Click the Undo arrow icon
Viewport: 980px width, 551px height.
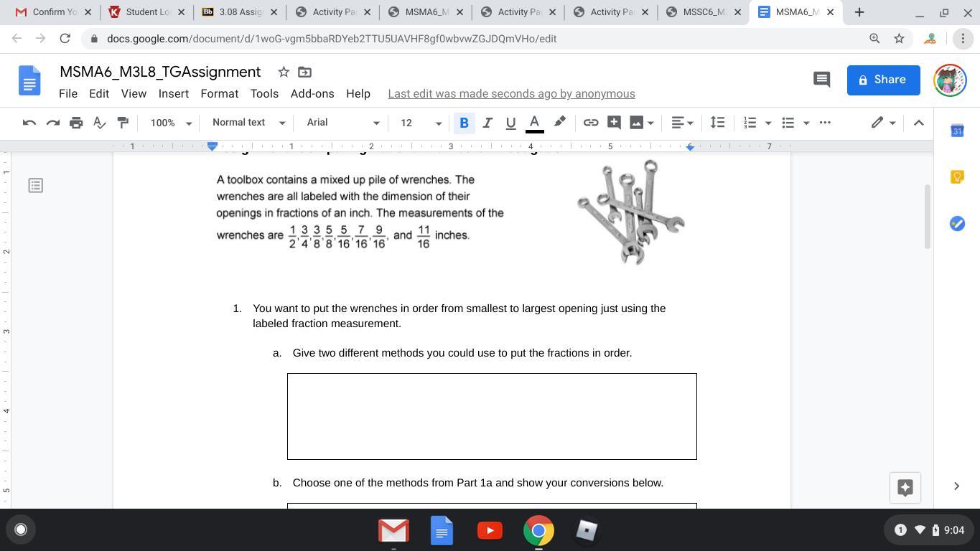pyautogui.click(x=29, y=123)
